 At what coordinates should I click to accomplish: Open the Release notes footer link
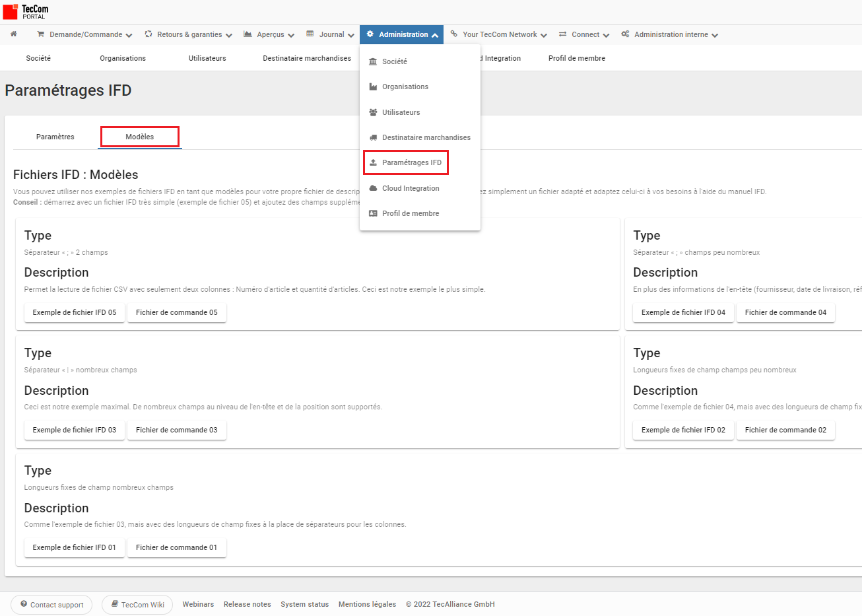click(248, 604)
